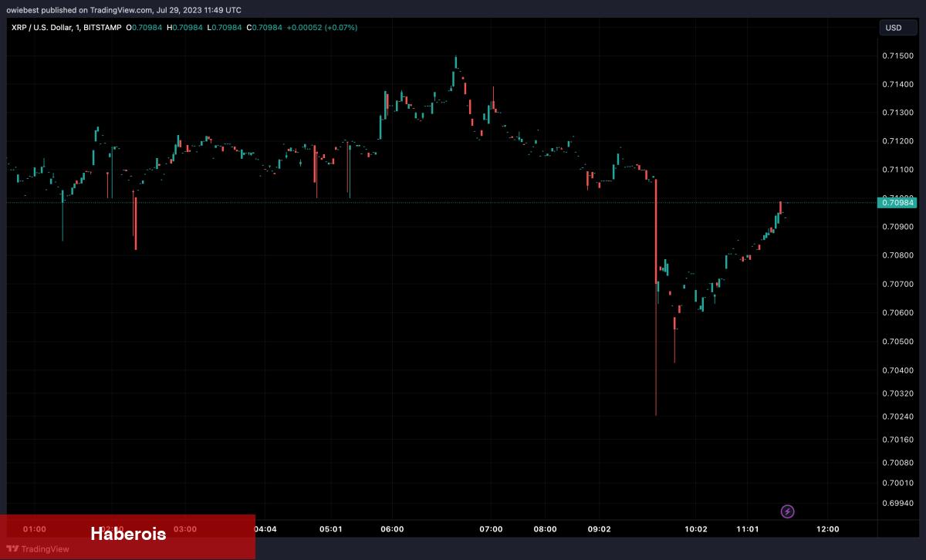
Task: Click the 11:01 time axis label
Action: click(x=747, y=529)
